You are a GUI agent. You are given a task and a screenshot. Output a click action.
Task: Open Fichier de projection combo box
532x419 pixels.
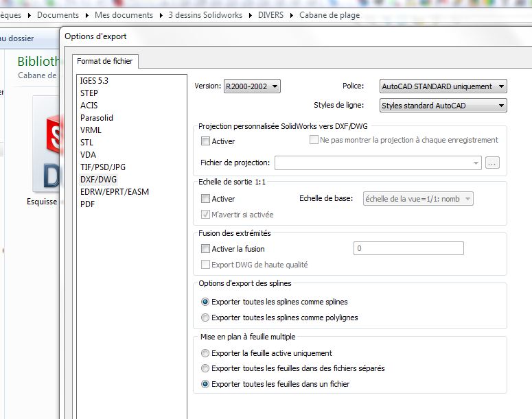pyautogui.click(x=378, y=163)
